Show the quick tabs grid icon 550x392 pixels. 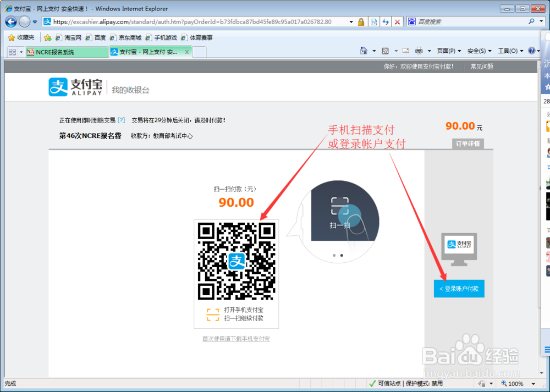[x=12, y=52]
